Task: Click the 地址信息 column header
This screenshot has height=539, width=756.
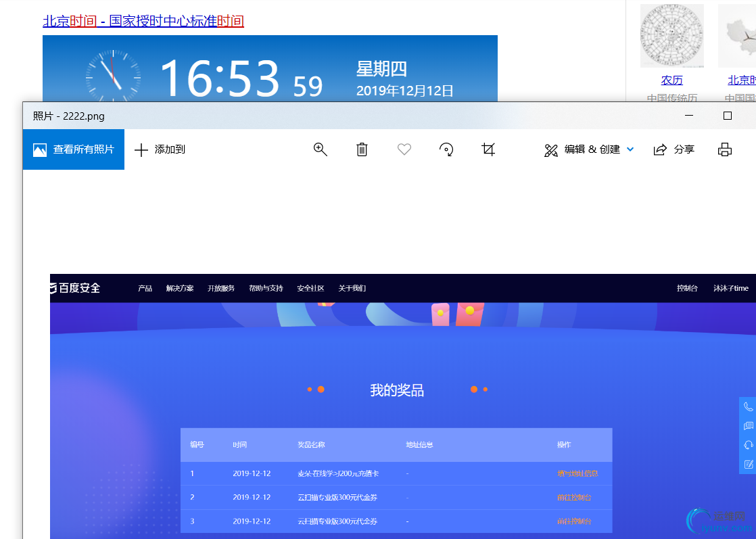Action: pos(419,444)
